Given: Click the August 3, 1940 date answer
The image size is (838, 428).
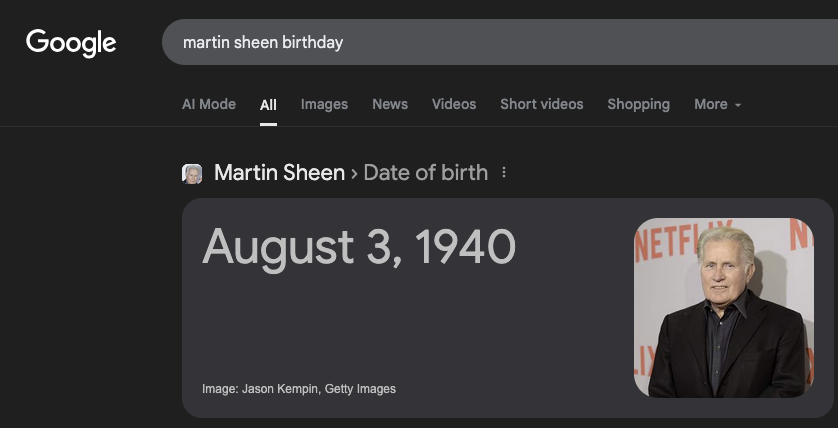Looking at the screenshot, I should (359, 247).
